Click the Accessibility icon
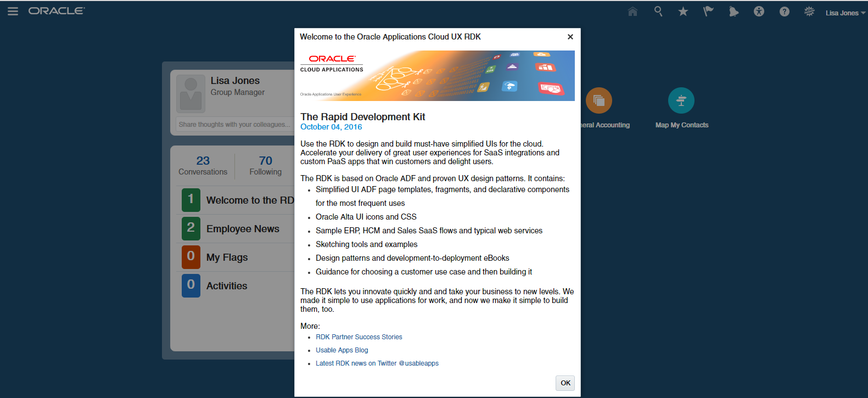The width and height of the screenshot is (868, 398). click(x=759, y=12)
